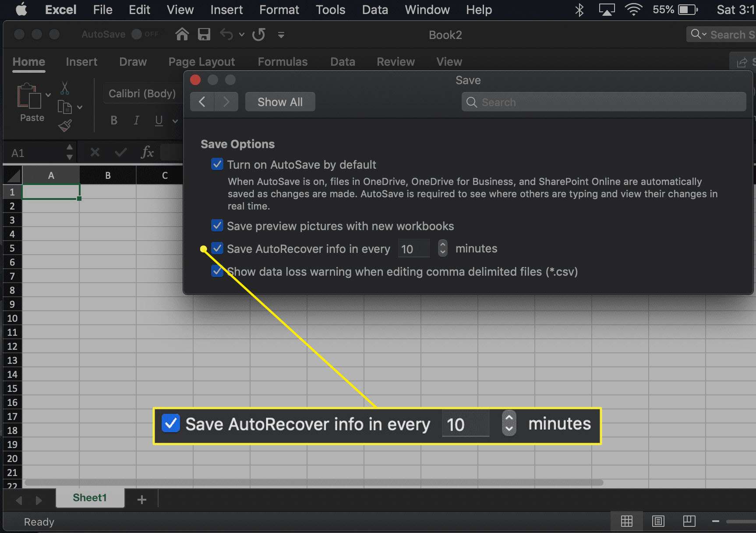This screenshot has height=533, width=756.
Task: Click the AutoRecover minutes stepper
Action: tap(442, 249)
